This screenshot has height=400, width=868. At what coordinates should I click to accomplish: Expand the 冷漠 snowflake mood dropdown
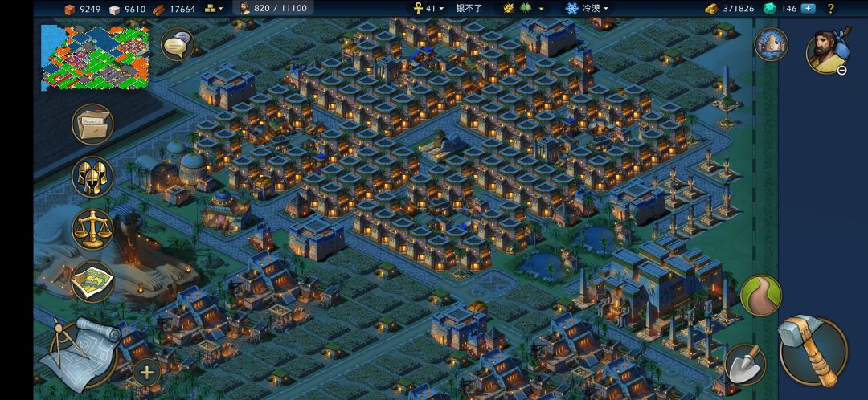tap(587, 8)
